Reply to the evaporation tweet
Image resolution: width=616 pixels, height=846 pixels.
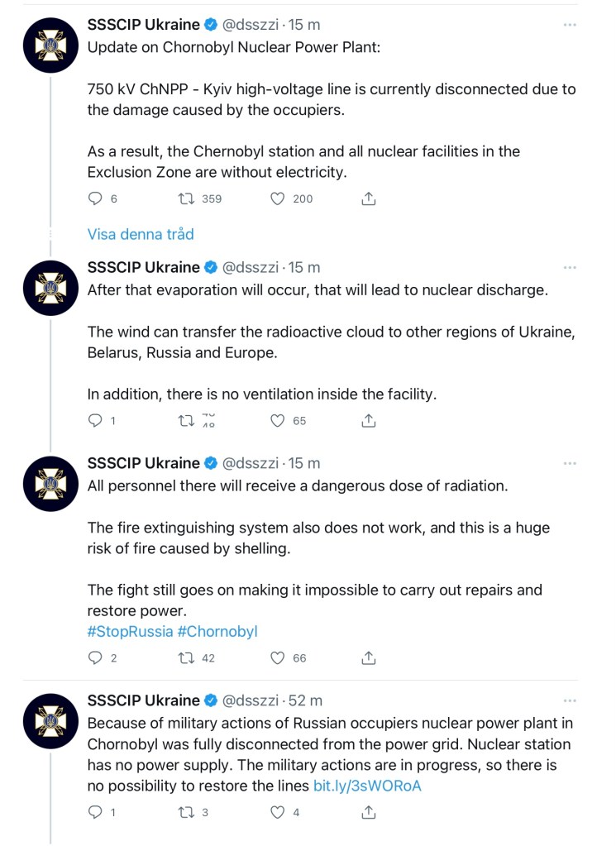(96, 420)
